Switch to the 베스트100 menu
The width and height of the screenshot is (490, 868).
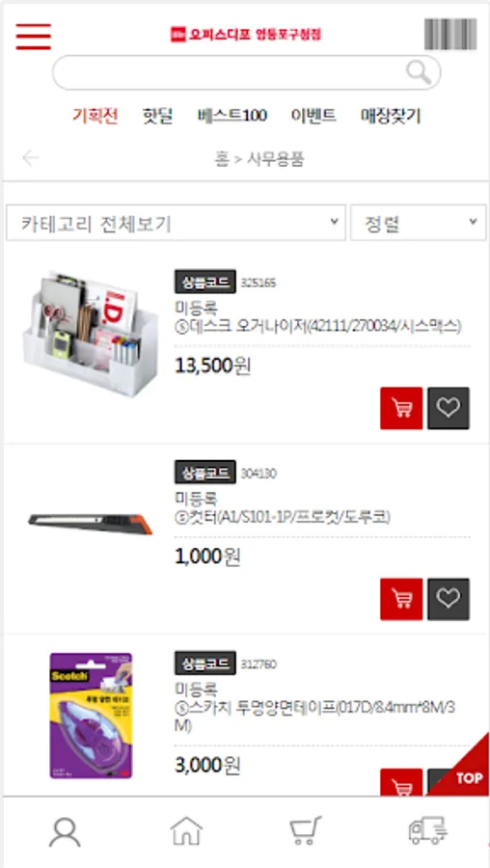tap(232, 116)
